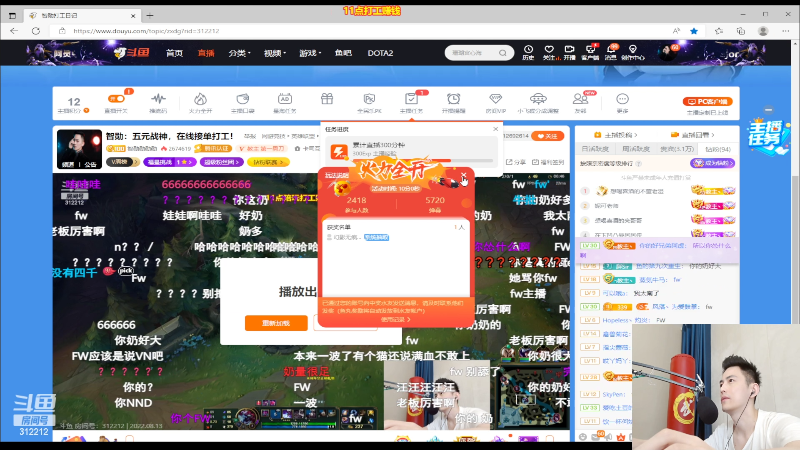Screen dimensions: 800x450
Task: Open a new browser tab with plus button
Action: point(150,16)
